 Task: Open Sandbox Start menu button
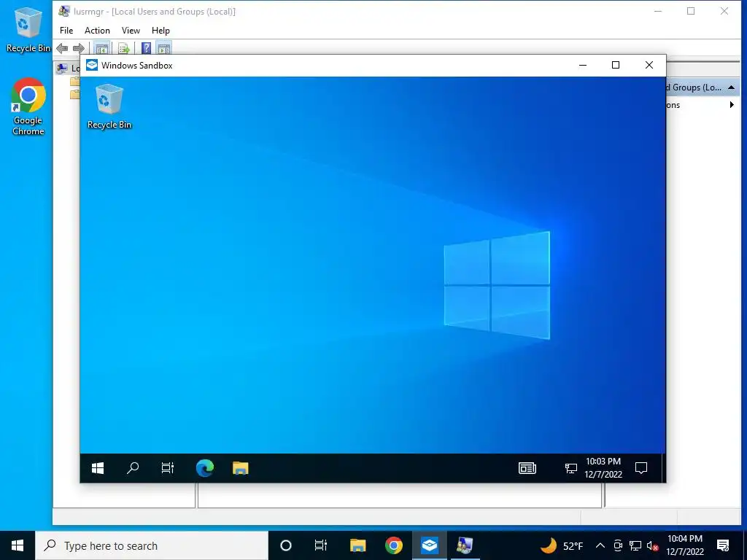98,468
